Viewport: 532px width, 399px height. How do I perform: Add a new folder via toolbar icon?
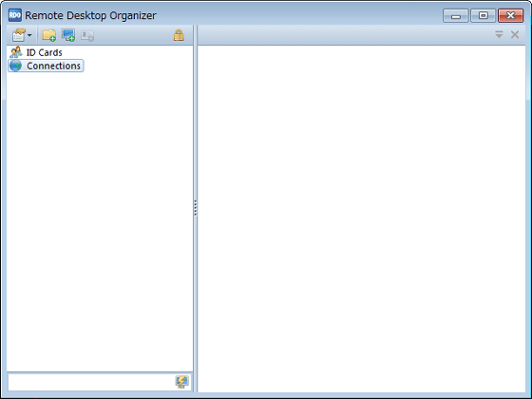[49, 35]
